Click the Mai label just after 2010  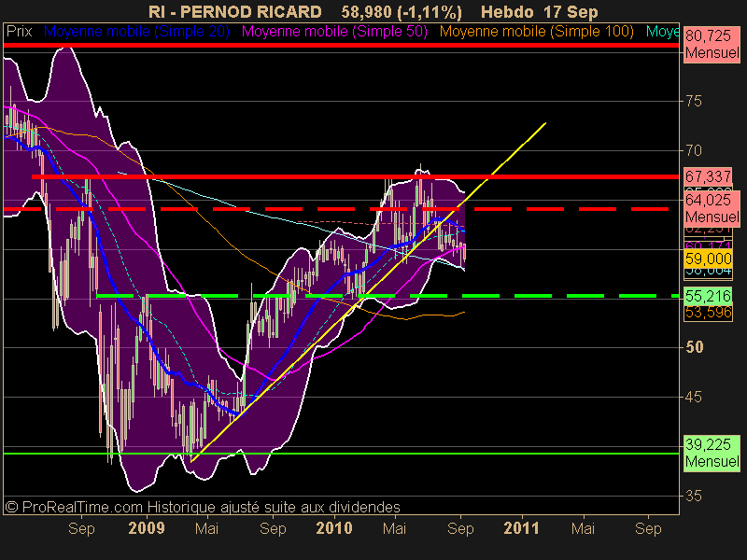click(394, 528)
